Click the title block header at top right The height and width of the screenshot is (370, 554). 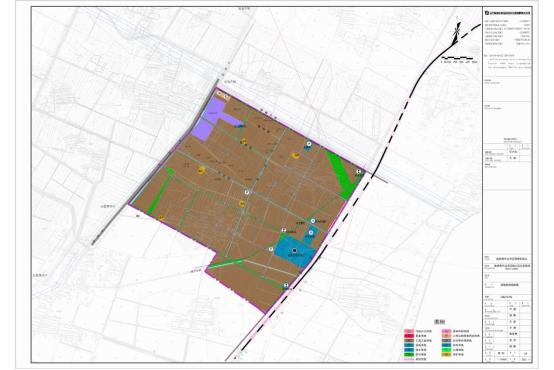507,13
